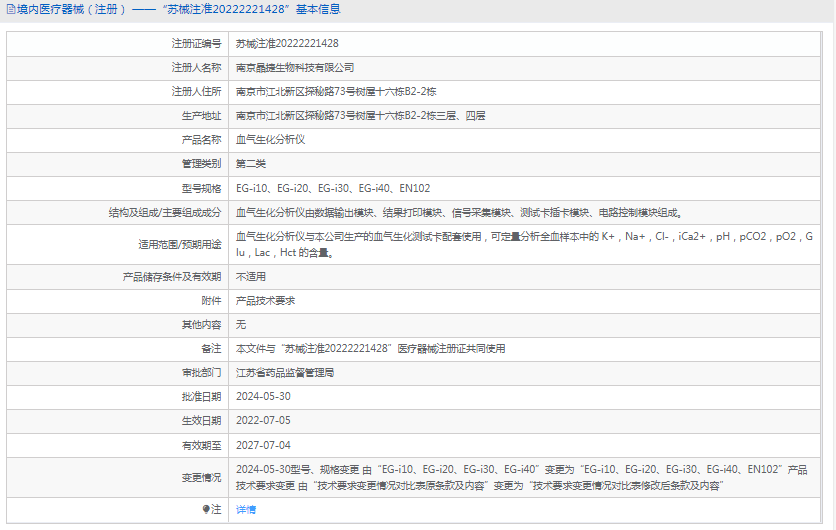
Task: Select approving authority 江苏省药品监督管理局
Action: (285, 373)
